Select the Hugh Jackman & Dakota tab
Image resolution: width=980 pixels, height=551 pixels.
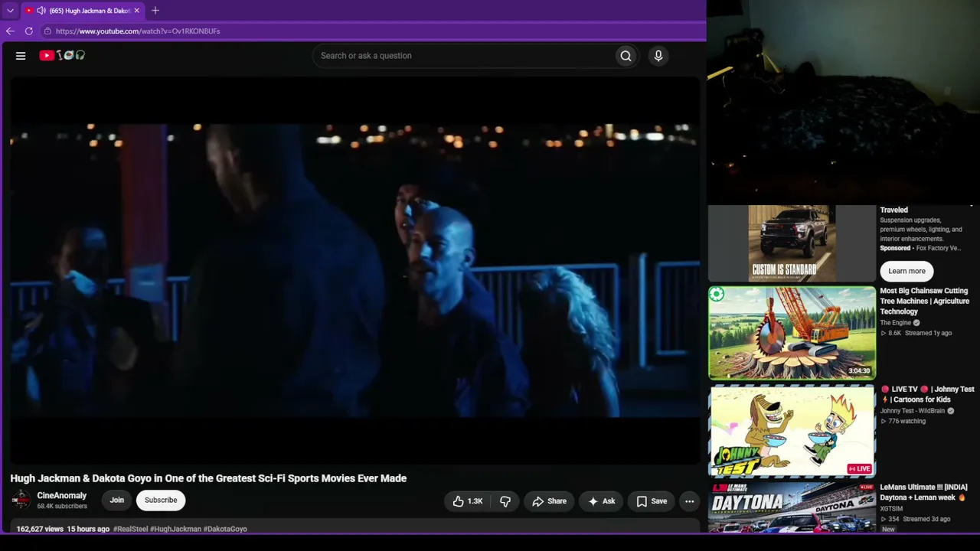point(83,11)
